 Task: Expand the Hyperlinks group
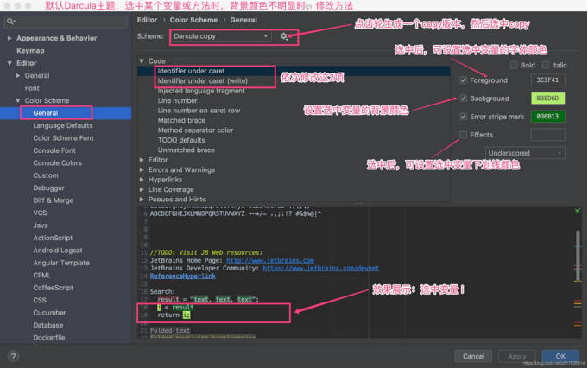(x=142, y=180)
